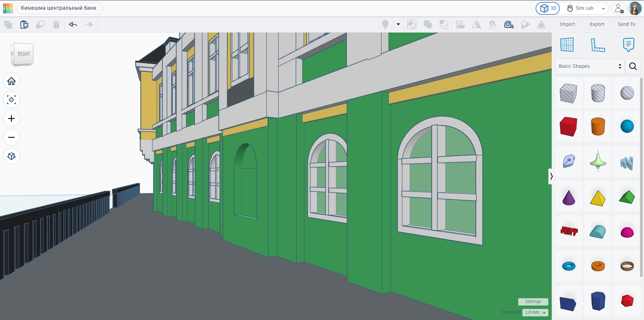Click the Fit all in view button

(x=11, y=100)
